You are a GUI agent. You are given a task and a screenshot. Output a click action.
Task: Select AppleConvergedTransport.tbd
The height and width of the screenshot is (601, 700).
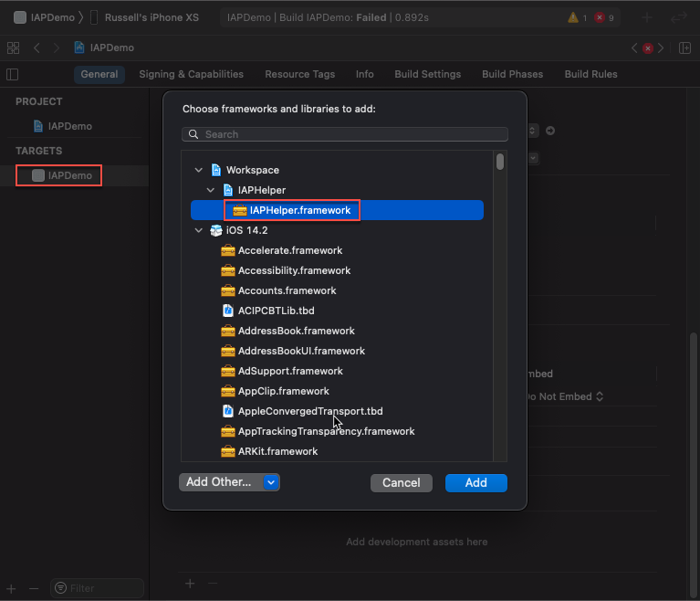(337, 411)
